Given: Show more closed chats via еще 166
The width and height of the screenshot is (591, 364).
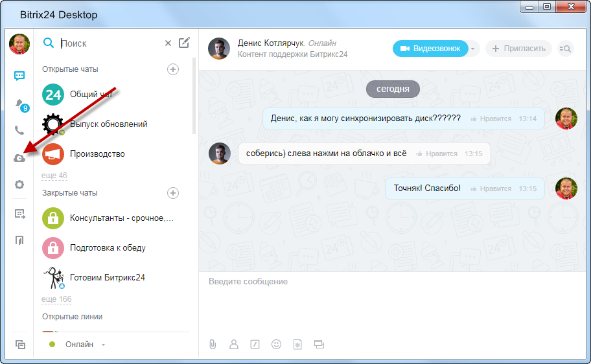Looking at the screenshot, I should click(x=56, y=299).
